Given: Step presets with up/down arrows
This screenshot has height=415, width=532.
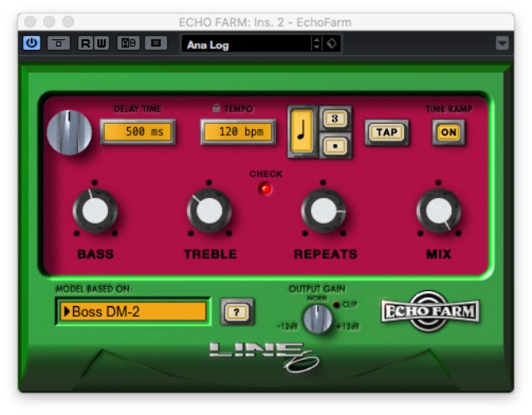Looking at the screenshot, I should 317,44.
